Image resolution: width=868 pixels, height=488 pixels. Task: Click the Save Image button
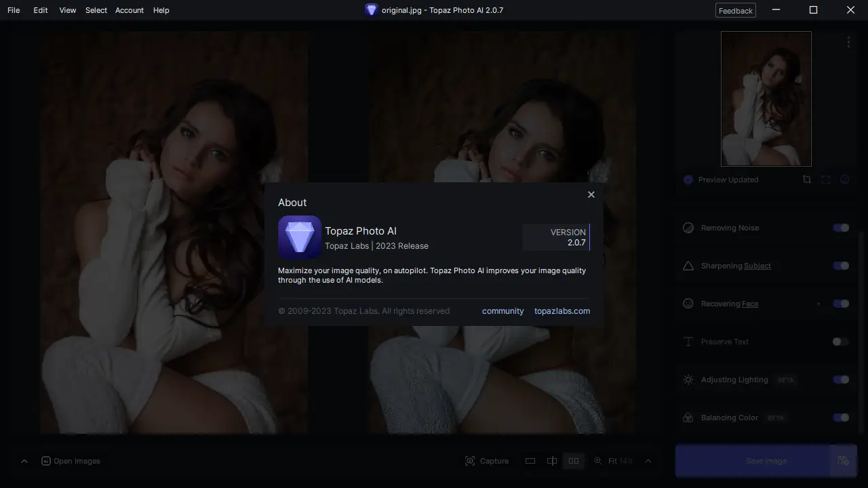coord(753,461)
